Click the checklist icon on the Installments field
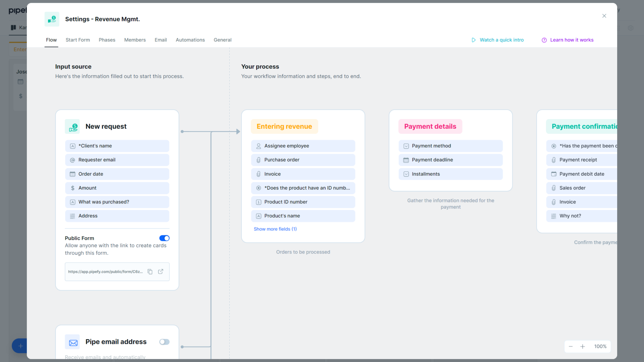This screenshot has width=644, height=362. tap(406, 174)
